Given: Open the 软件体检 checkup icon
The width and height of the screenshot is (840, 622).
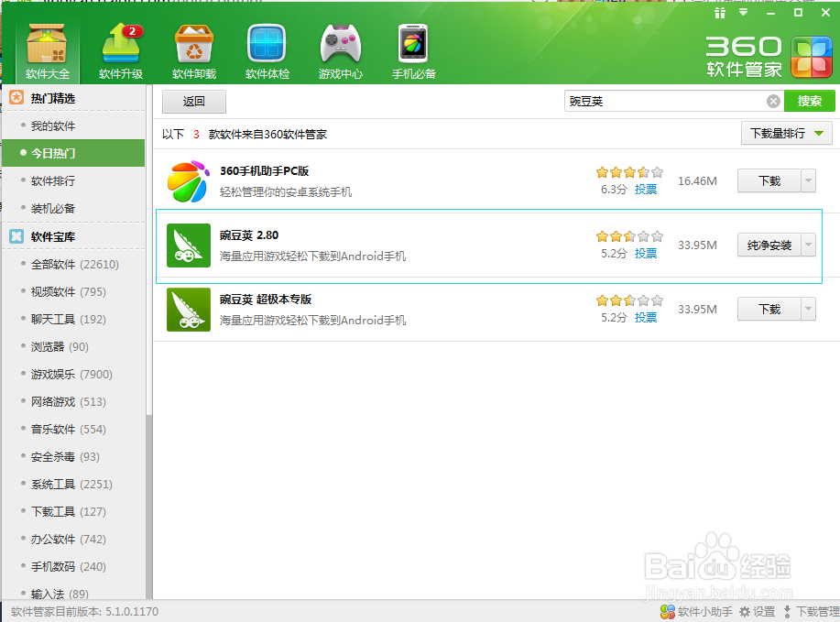Looking at the screenshot, I should coord(267,51).
